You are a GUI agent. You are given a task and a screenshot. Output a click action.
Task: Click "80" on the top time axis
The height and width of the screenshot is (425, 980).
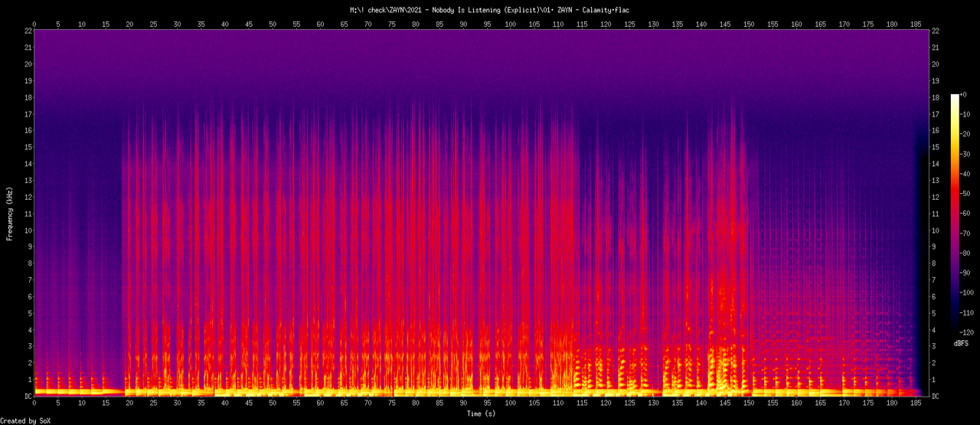coord(415,25)
